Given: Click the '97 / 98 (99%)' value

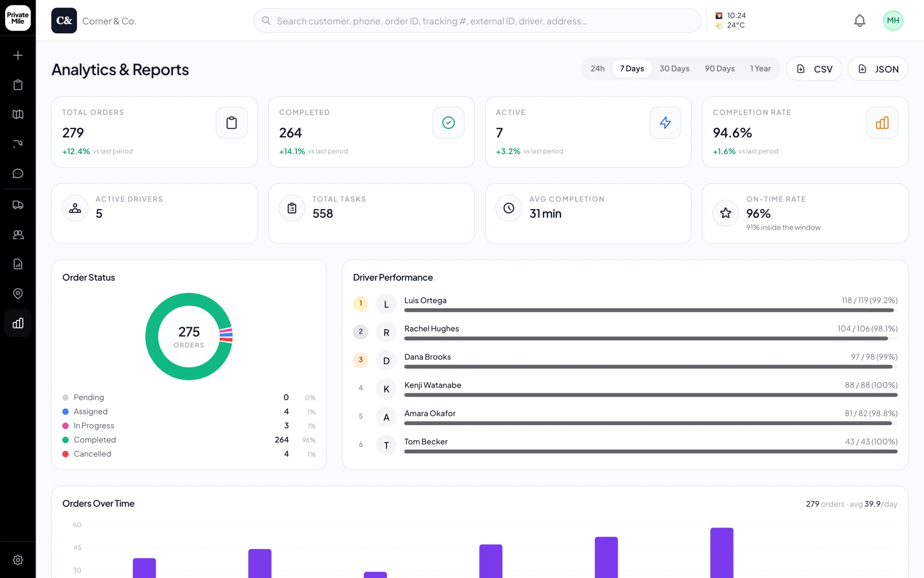Looking at the screenshot, I should pyautogui.click(x=874, y=357).
